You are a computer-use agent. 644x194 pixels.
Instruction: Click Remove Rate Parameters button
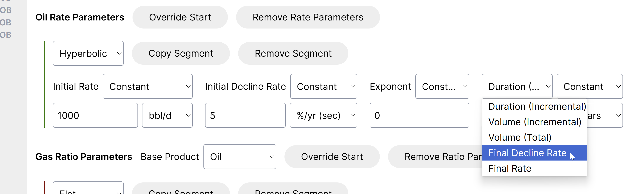307,17
